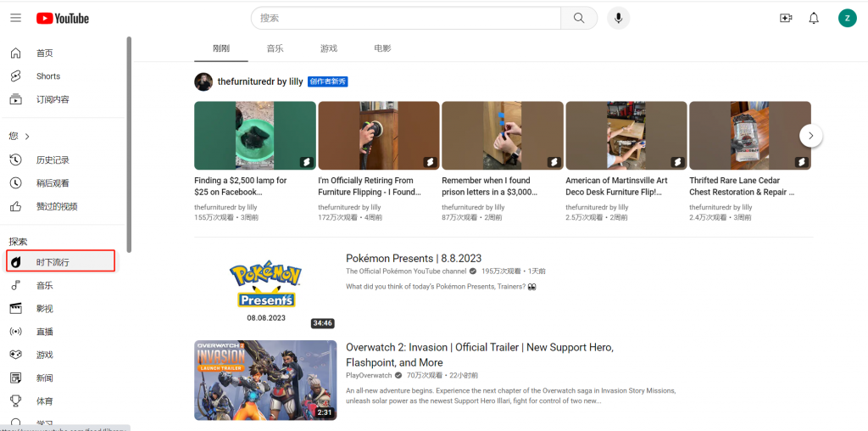Open Retiring From Furniture Flipping thumbnail
Viewport: 868px width, 431px height.
pyautogui.click(x=379, y=135)
